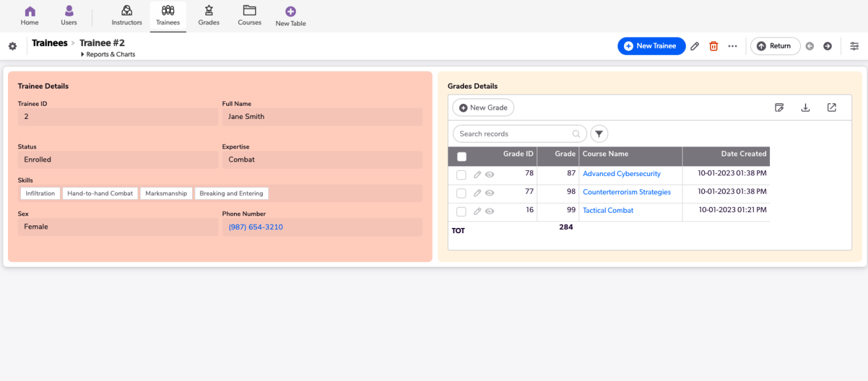Viewport: 868px width, 381px height.
Task: Click the Search records input field
Action: coord(513,134)
